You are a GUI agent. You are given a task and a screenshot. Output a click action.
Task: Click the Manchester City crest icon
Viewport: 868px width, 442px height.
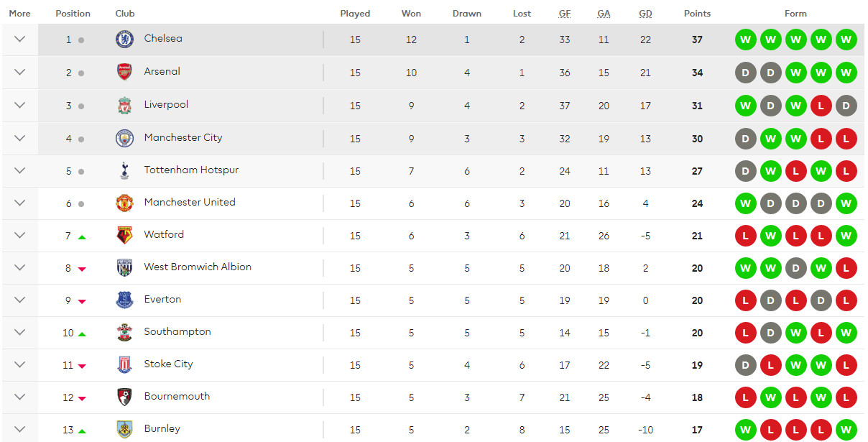coord(125,138)
